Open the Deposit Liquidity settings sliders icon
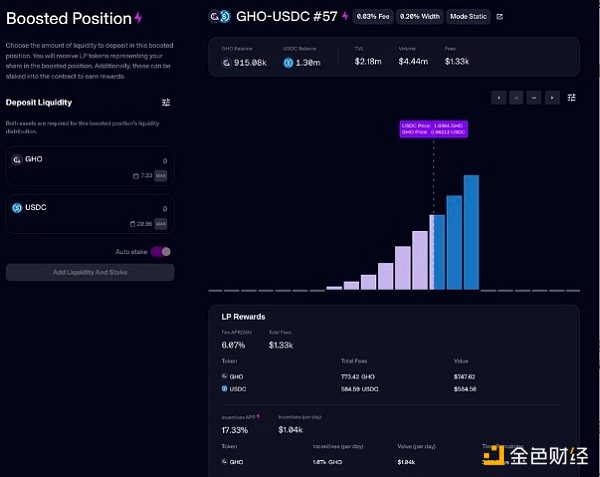The width and height of the screenshot is (600, 477). click(166, 102)
